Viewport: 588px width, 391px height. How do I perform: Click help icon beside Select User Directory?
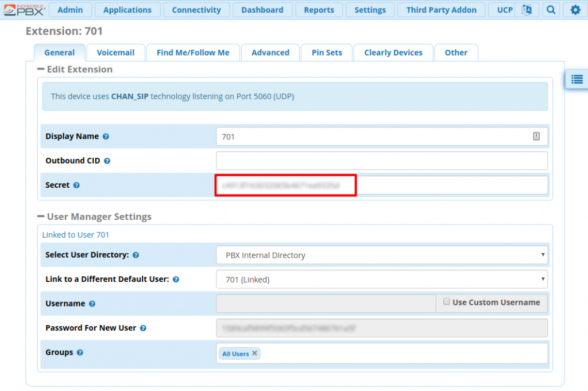pyautogui.click(x=136, y=255)
